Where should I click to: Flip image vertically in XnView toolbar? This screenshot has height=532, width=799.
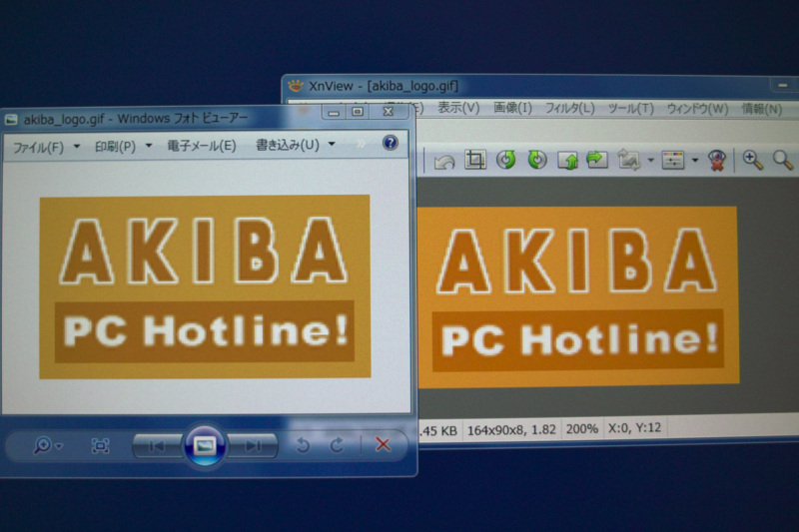click(567, 161)
